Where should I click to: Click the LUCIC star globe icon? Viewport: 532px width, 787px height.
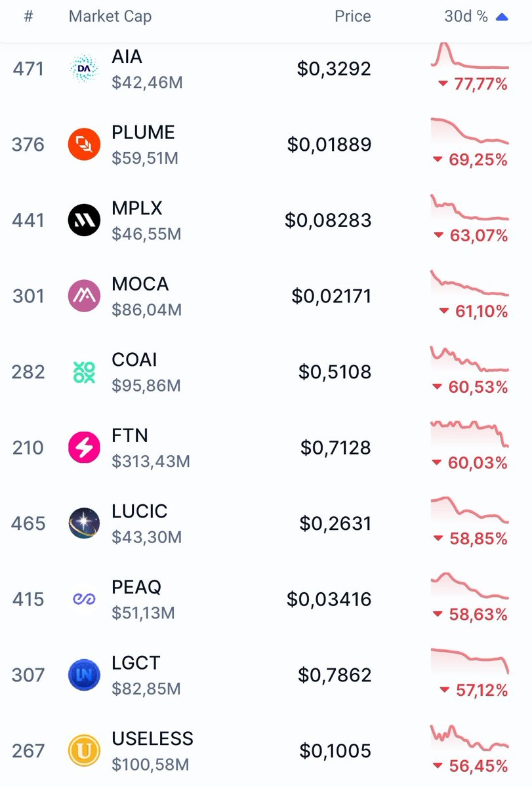click(x=84, y=523)
